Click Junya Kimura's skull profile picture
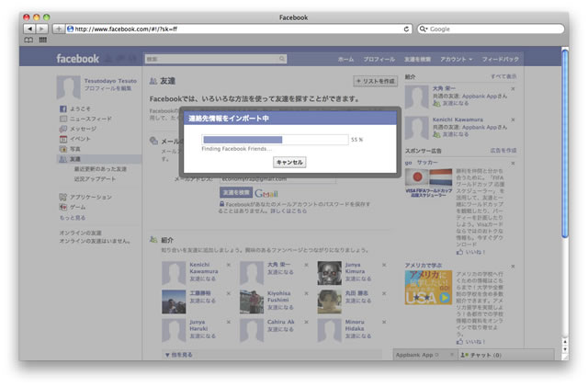This screenshot has width=588, height=387. (329, 273)
